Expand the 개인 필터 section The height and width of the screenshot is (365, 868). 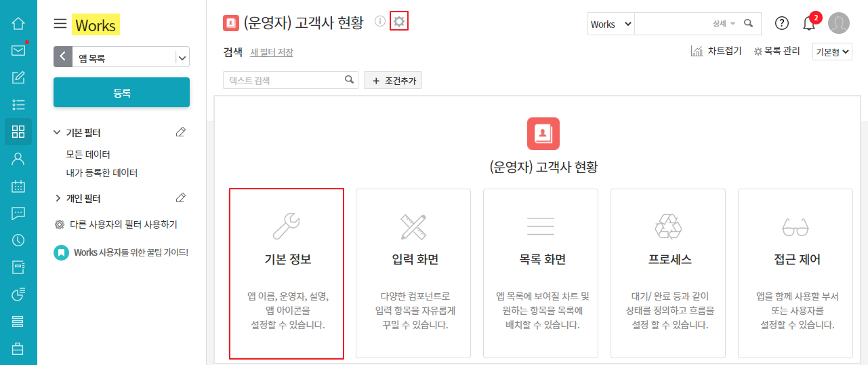tap(58, 199)
